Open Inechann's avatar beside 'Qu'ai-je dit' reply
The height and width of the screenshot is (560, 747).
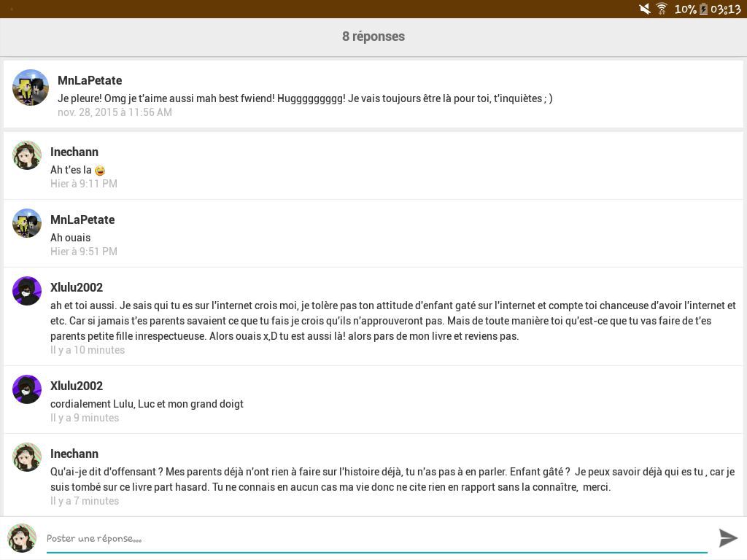(x=27, y=457)
